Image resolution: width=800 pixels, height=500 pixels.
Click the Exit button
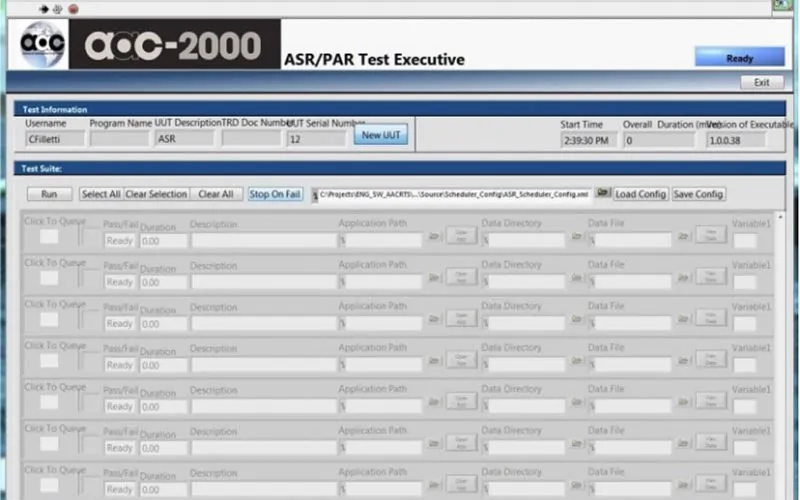[x=762, y=82]
